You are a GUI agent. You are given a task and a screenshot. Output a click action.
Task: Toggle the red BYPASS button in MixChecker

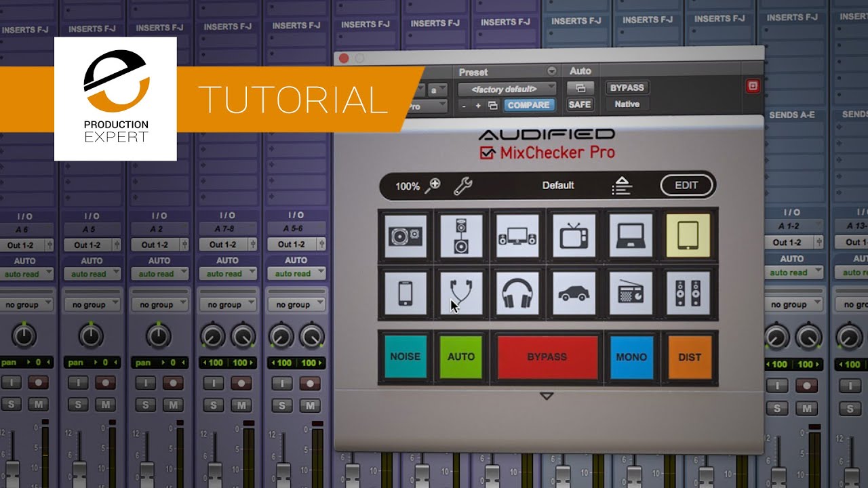(547, 357)
